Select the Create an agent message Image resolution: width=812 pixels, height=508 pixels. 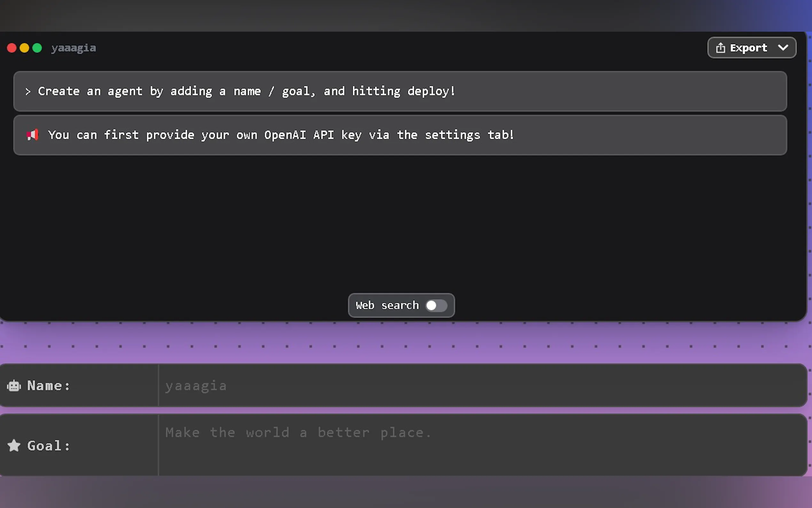pos(247,91)
